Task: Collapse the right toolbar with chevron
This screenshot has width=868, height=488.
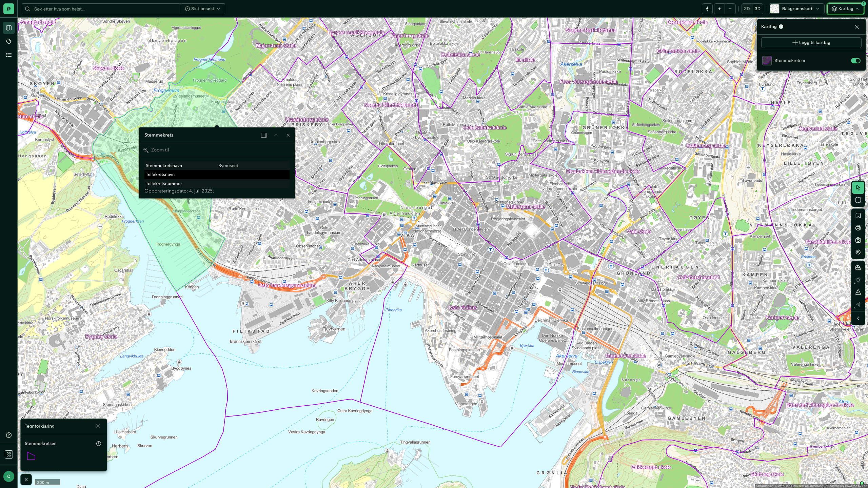Action: click(858, 318)
